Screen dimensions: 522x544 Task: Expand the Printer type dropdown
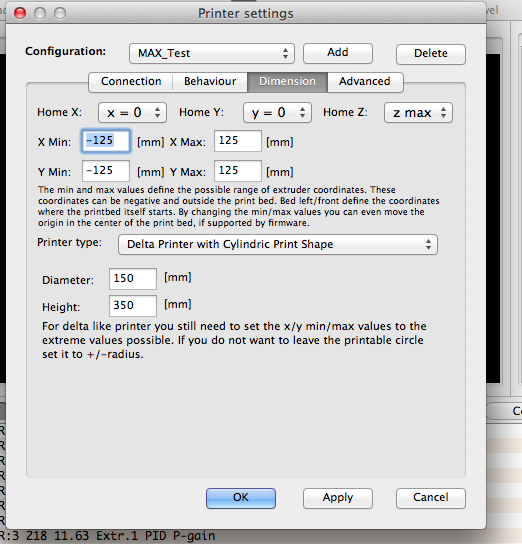point(278,245)
